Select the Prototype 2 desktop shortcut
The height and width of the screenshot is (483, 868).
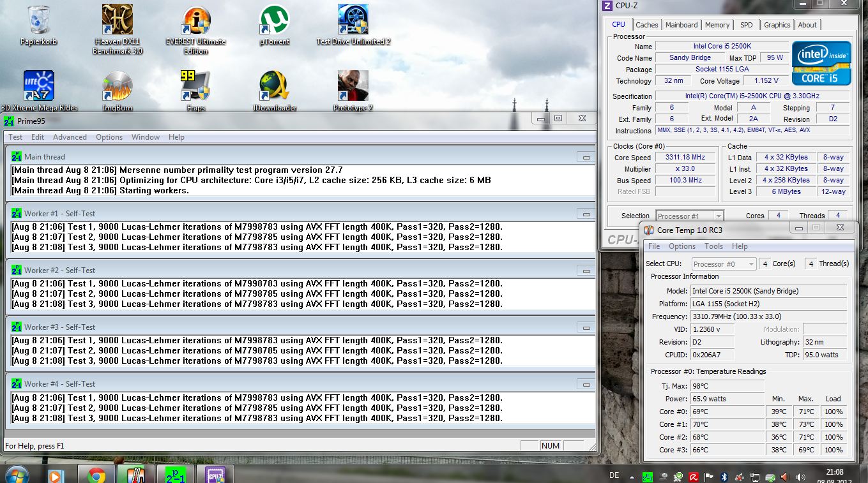353,91
